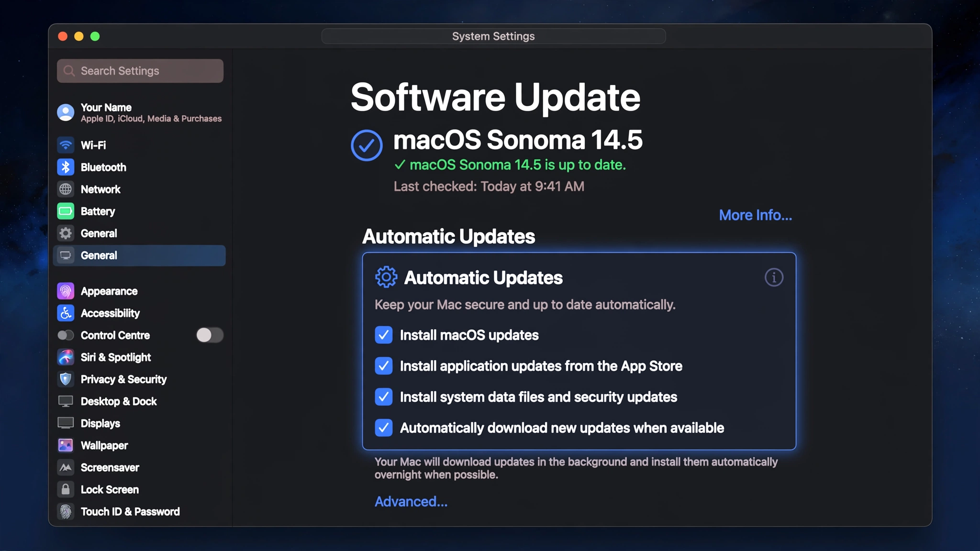Click the Privacy & Security shield icon
The image size is (980, 551).
(x=66, y=379)
